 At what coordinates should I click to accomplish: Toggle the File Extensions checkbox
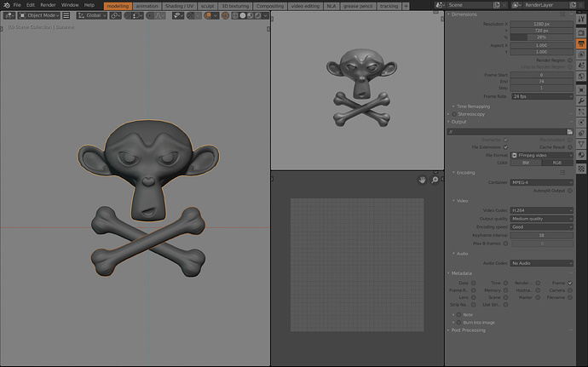coord(505,147)
